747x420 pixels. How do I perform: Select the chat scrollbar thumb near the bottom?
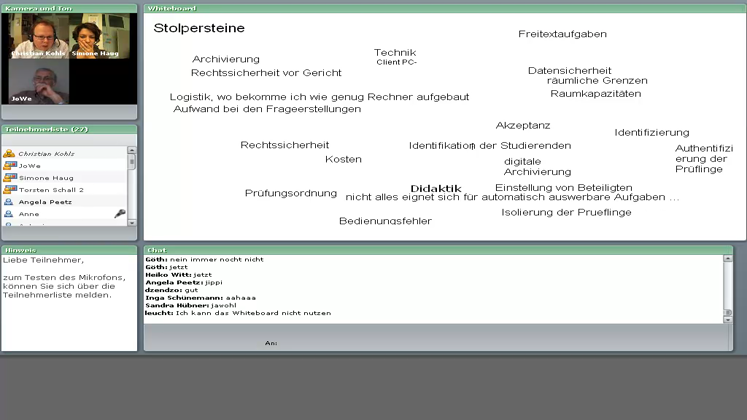[727, 312]
